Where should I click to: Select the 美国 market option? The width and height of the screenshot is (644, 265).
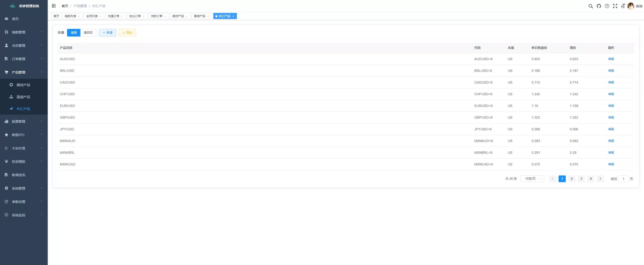tap(74, 33)
